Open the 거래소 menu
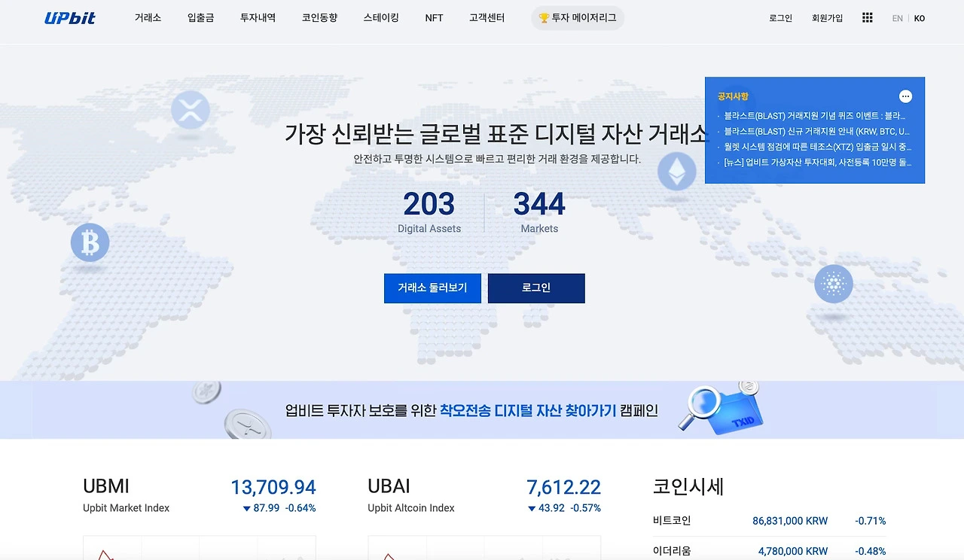The image size is (964, 560). pos(148,17)
